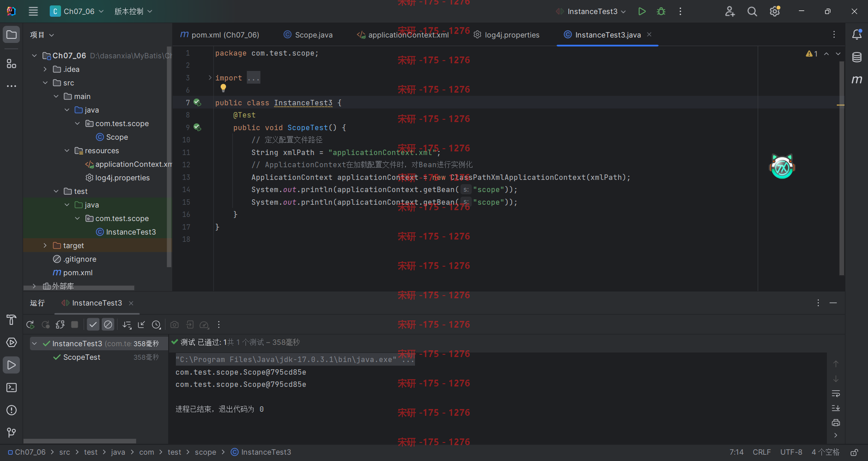Viewport: 868px width, 461px height.
Task: Expand the target folder
Action: click(45, 245)
